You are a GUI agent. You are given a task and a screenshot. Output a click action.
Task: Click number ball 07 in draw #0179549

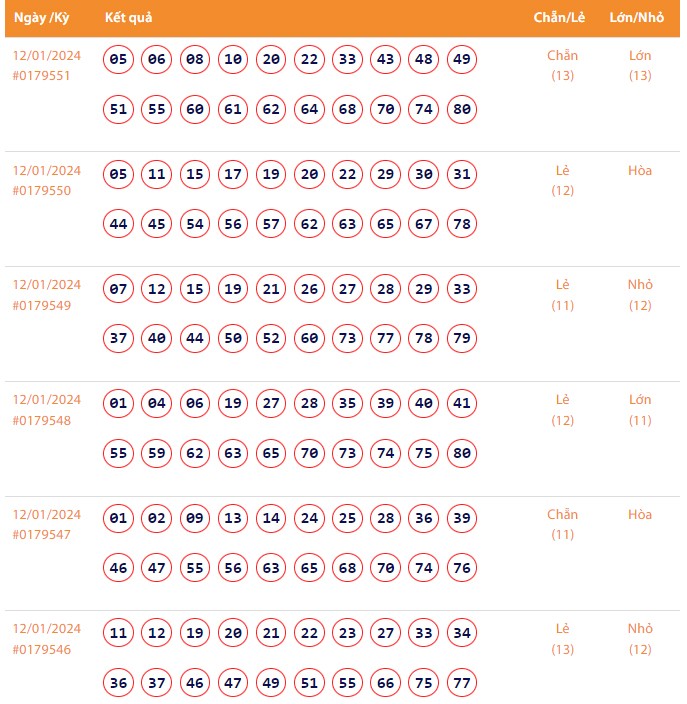(x=119, y=290)
